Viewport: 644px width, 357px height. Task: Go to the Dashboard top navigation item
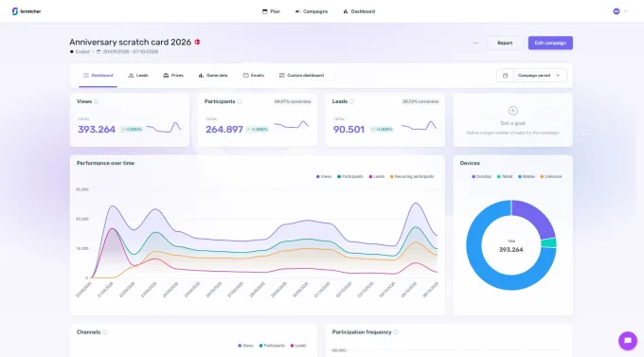click(x=359, y=11)
